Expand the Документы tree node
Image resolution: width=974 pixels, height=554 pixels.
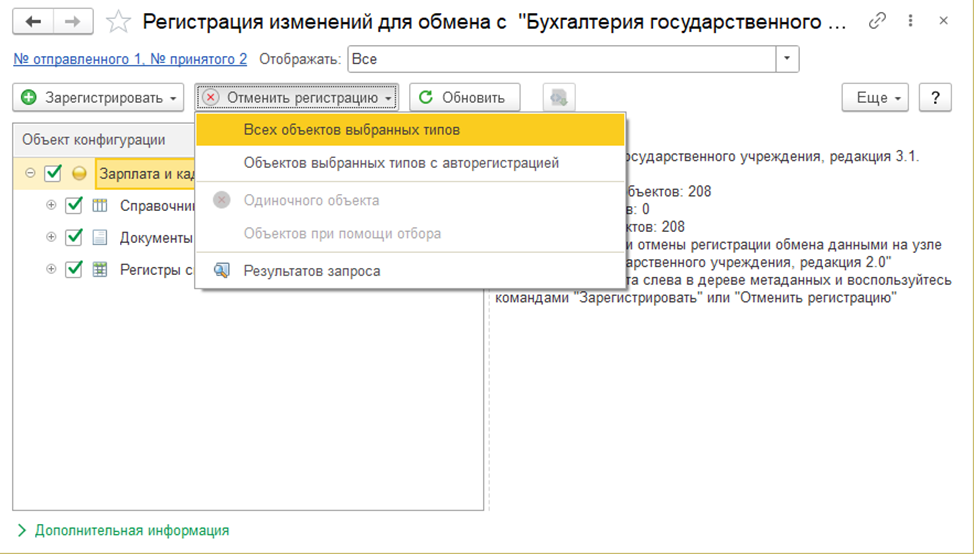point(51,237)
